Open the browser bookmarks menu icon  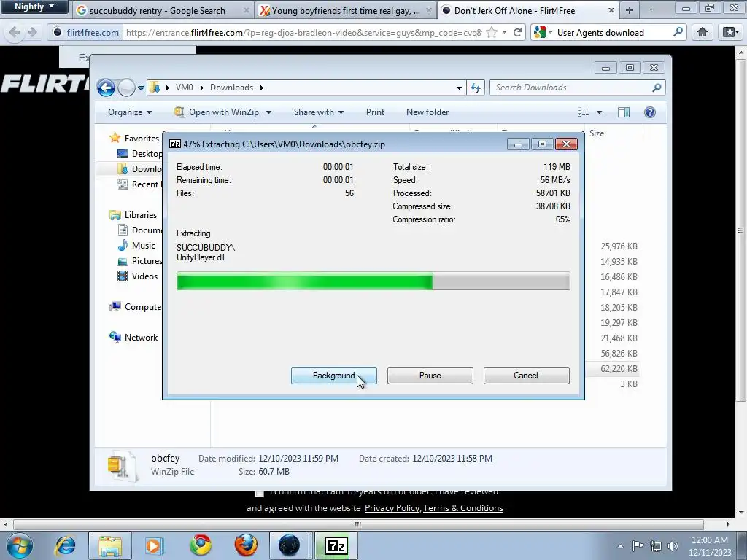pyautogui.click(x=729, y=32)
